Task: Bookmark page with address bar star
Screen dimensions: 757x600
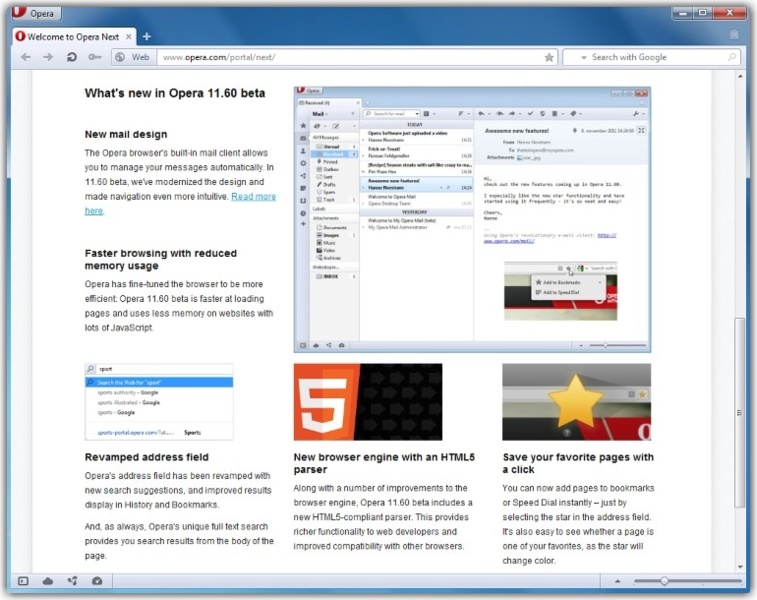Action: tap(549, 57)
